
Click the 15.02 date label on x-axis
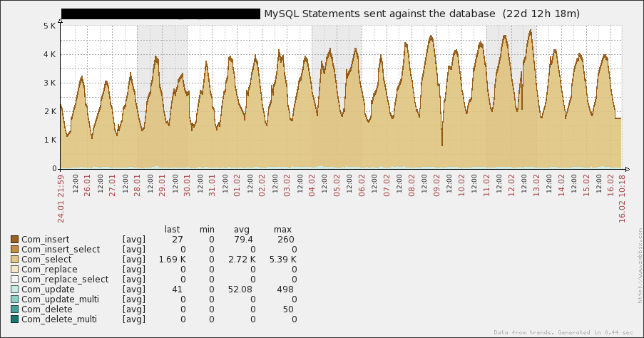(x=586, y=185)
